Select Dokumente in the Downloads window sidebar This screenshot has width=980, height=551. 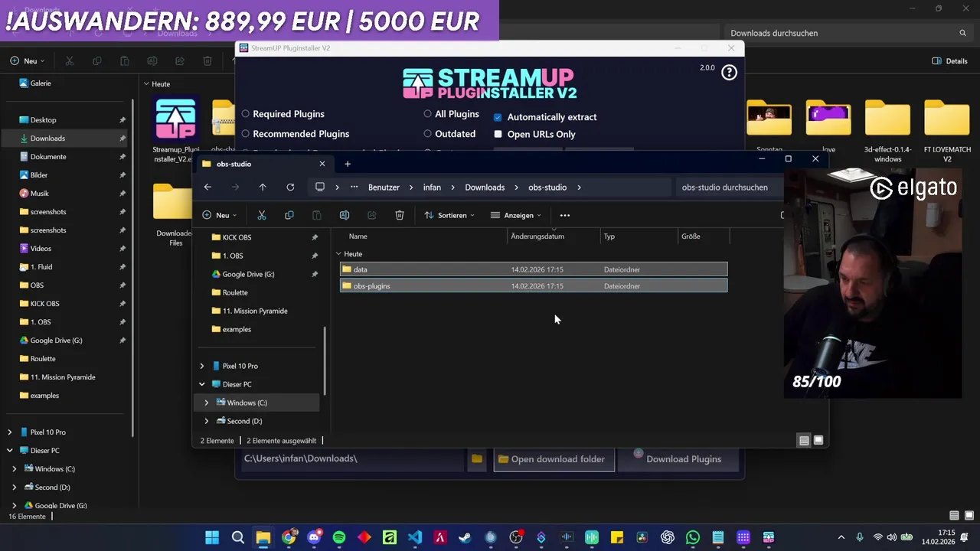click(48, 157)
